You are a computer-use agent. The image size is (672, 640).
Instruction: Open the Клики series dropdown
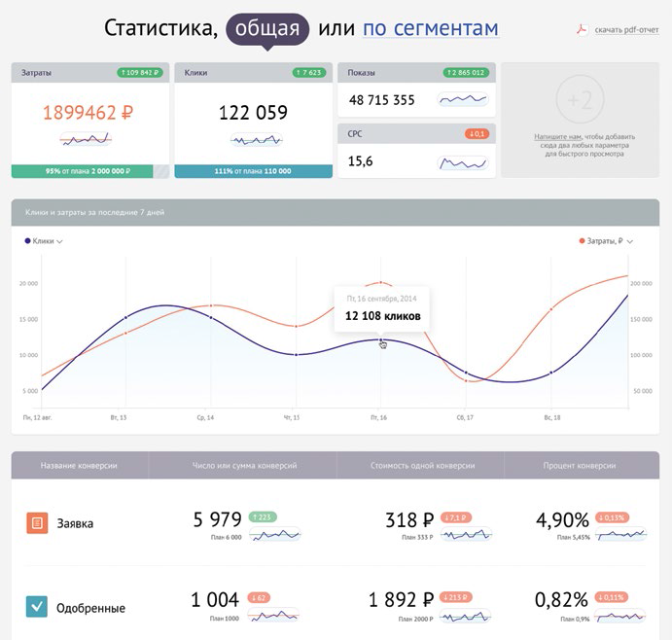44,241
